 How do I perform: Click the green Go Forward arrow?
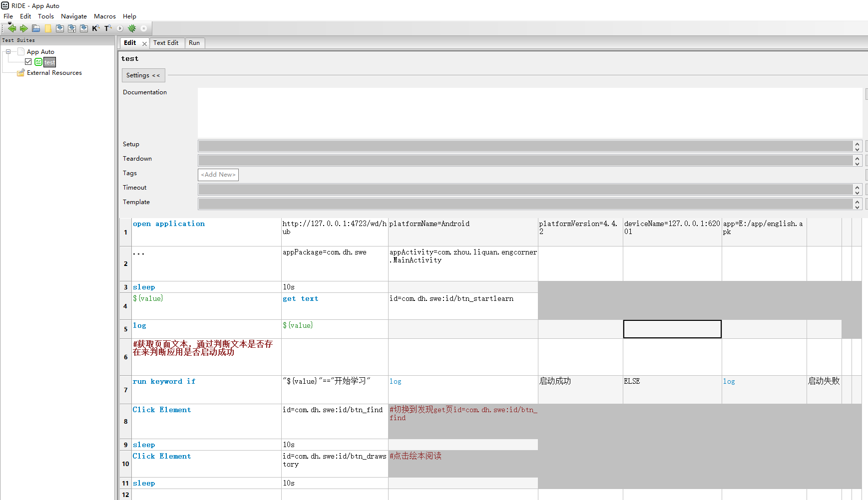pos(23,28)
